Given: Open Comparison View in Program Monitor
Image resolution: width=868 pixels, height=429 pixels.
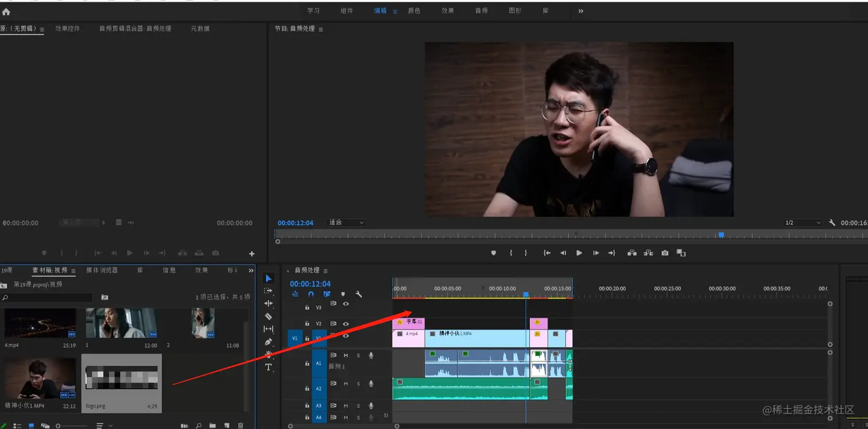Looking at the screenshot, I should click(x=681, y=253).
